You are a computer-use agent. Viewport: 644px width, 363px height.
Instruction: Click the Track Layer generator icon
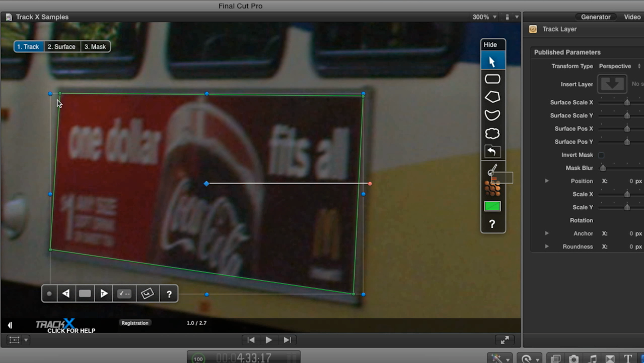coord(533,29)
